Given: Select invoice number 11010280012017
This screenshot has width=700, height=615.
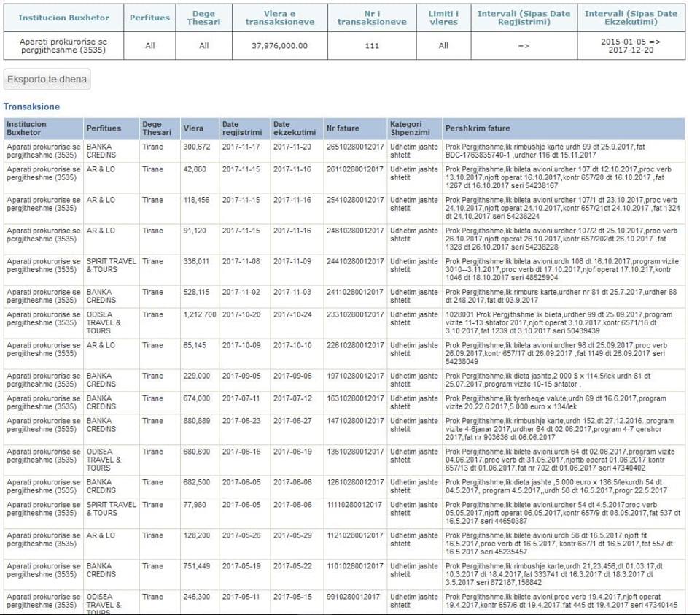Looking at the screenshot, I should click(x=355, y=566).
